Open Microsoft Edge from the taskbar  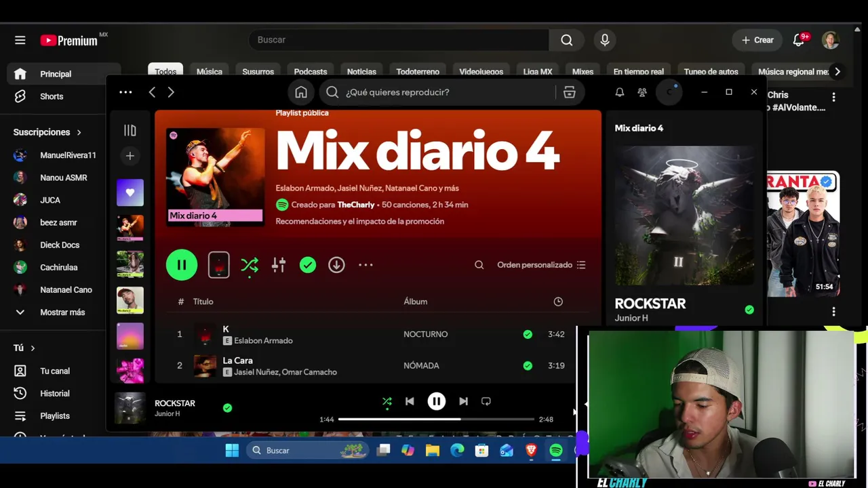[457, 450]
